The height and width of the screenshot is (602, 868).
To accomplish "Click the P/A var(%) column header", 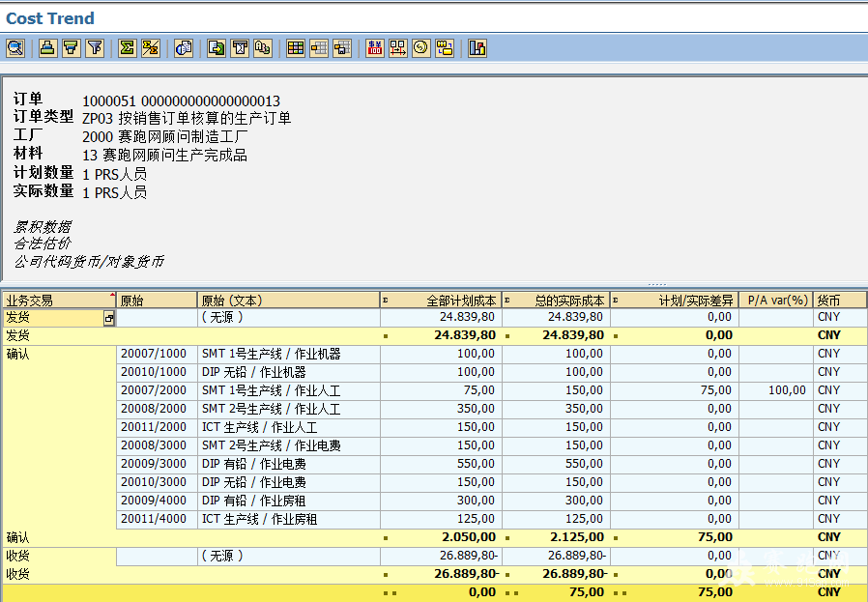I will 776,300.
